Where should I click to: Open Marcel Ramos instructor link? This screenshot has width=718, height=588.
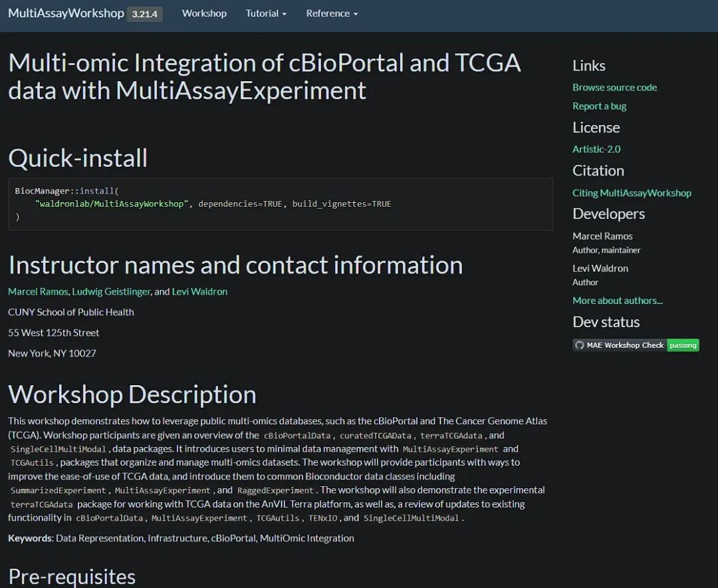click(x=38, y=291)
